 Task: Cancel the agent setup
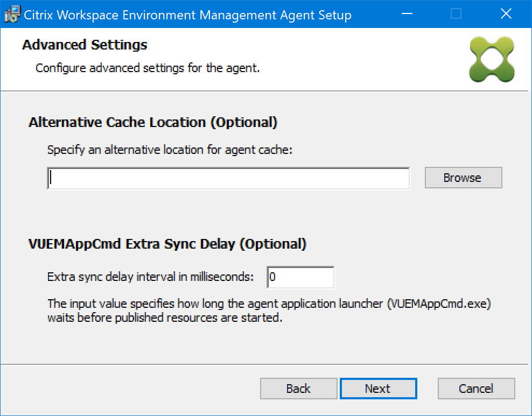(476, 389)
